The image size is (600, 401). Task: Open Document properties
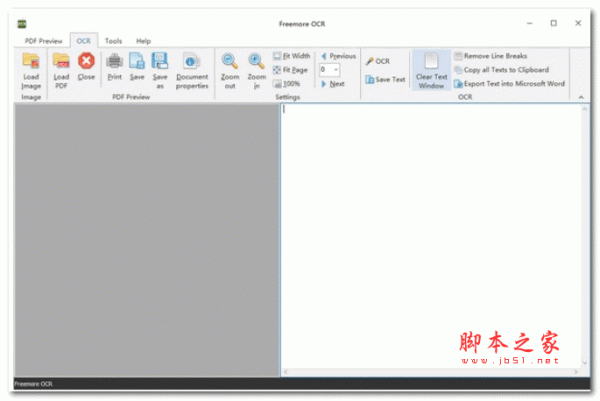point(192,71)
